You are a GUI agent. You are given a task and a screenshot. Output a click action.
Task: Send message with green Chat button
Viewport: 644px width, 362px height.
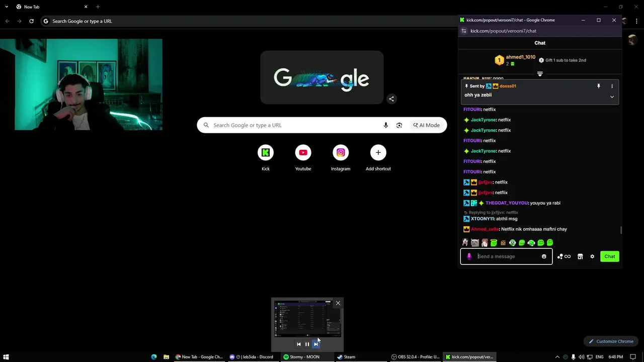click(x=610, y=256)
